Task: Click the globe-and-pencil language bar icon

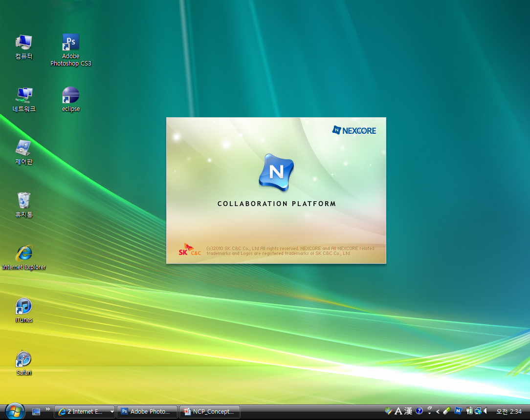Action: coord(388,411)
